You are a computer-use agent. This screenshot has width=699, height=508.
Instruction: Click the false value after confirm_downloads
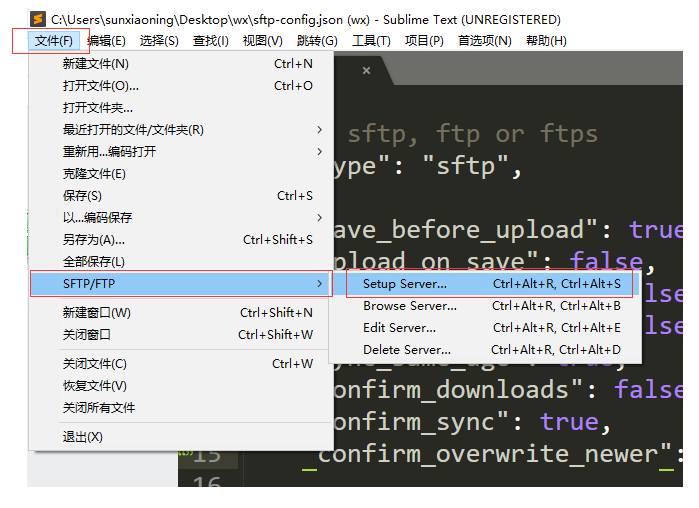pyautogui.click(x=648, y=389)
